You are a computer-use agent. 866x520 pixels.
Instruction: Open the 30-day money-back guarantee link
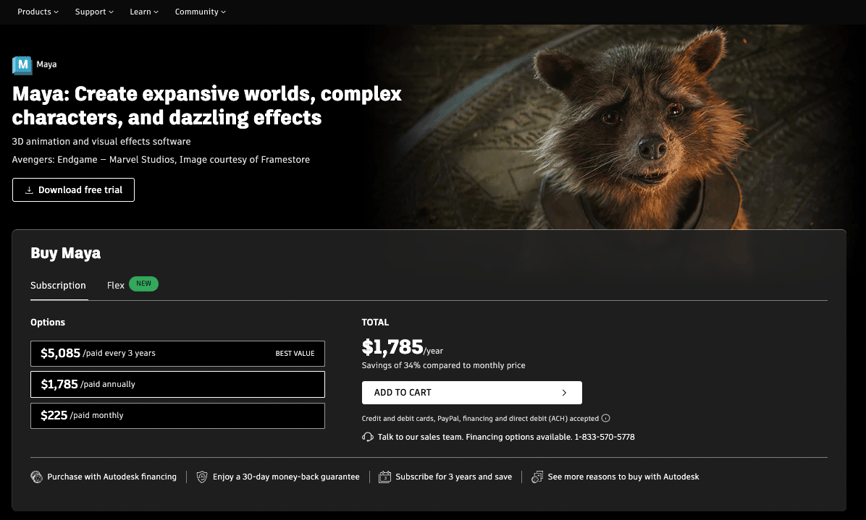tap(286, 477)
